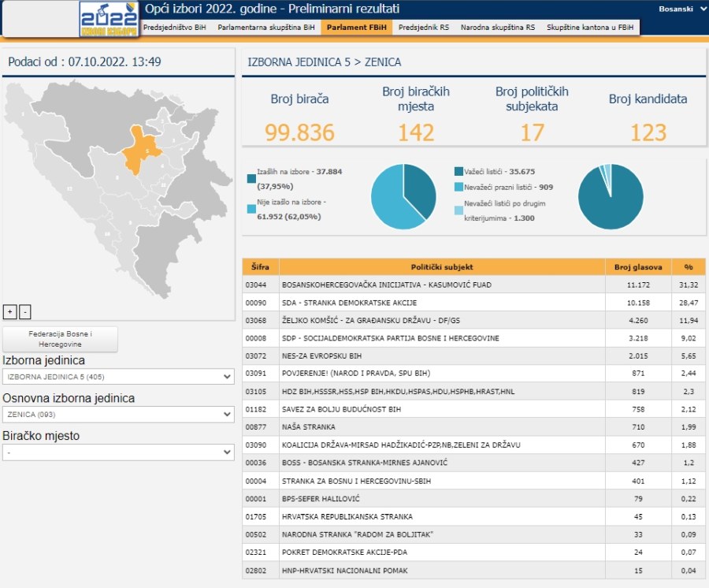Click the valid ballots pie chart
Screen dimensions: 709x588
611,197
